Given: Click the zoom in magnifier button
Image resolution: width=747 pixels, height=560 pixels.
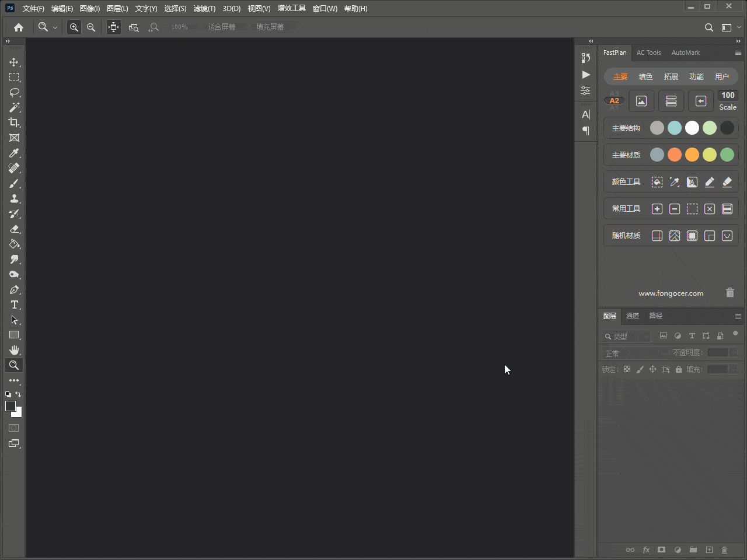Looking at the screenshot, I should coord(74,27).
